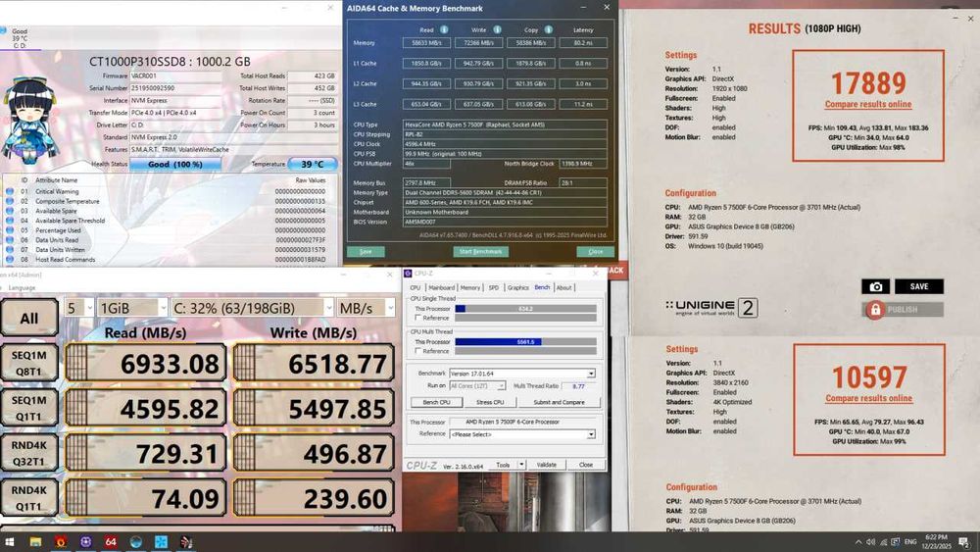Viewport: 980px width, 552px height.
Task: Click status icon for Critical Warning attribute
Action: 10,191
